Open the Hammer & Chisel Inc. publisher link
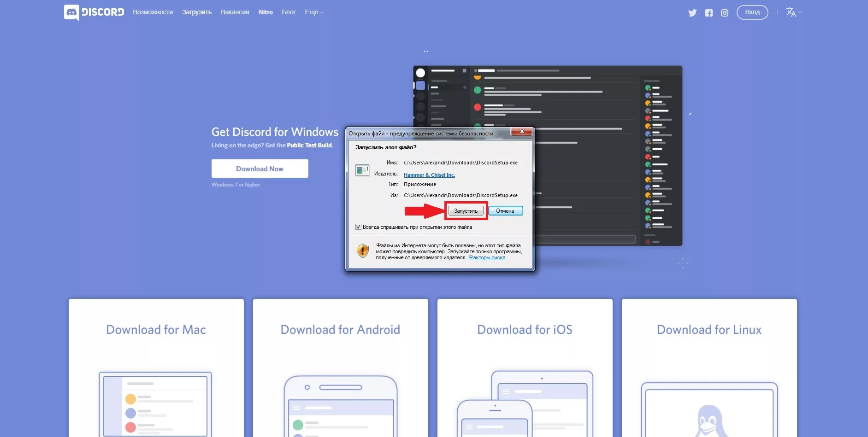Image resolution: width=868 pixels, height=437 pixels. coord(429,175)
